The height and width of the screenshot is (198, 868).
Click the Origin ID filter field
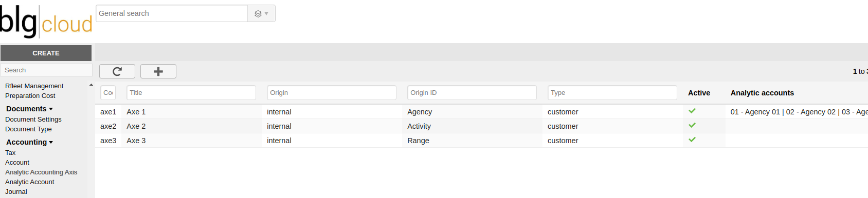472,93
